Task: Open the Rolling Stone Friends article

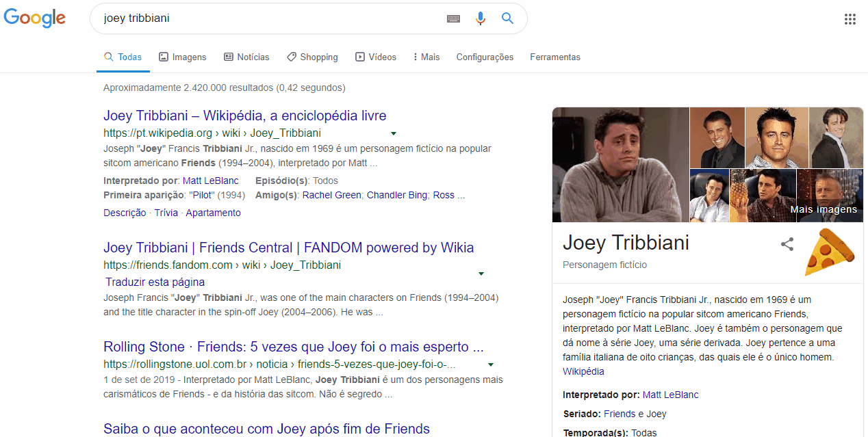Action: [x=294, y=347]
